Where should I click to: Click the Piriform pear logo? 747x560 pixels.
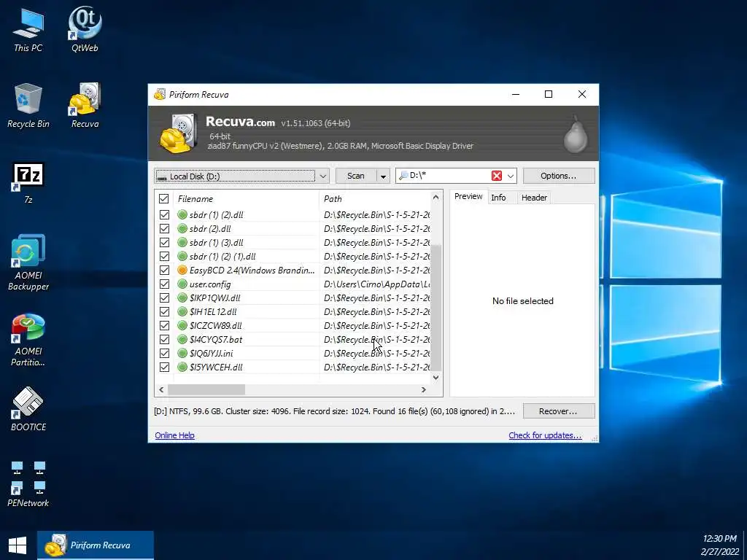click(x=576, y=134)
